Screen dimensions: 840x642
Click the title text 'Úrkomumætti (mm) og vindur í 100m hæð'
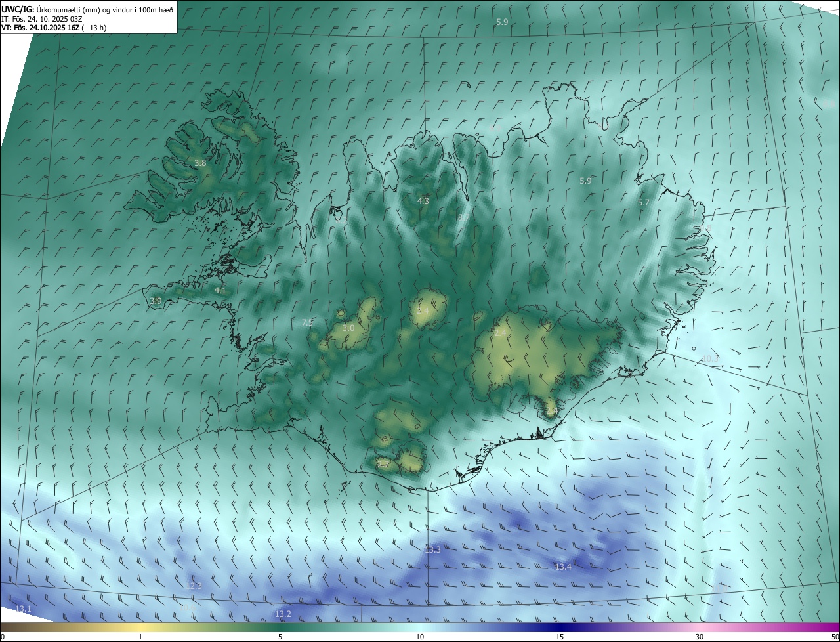(x=104, y=9)
